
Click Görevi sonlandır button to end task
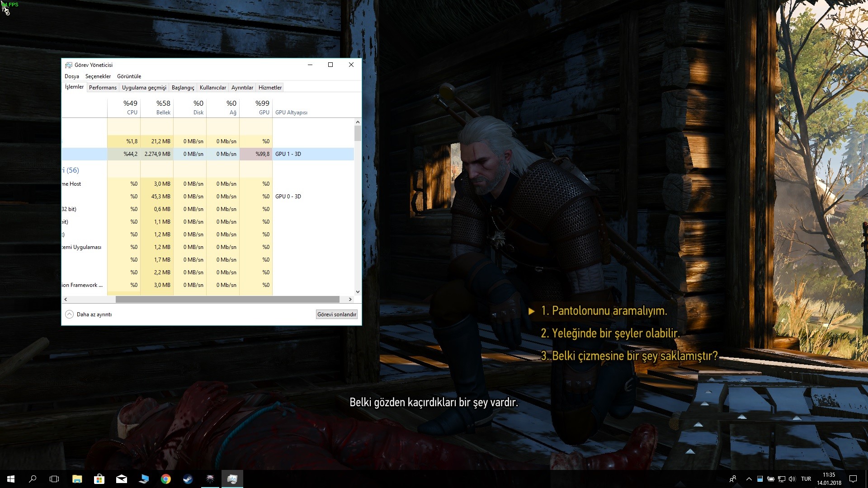(x=336, y=314)
